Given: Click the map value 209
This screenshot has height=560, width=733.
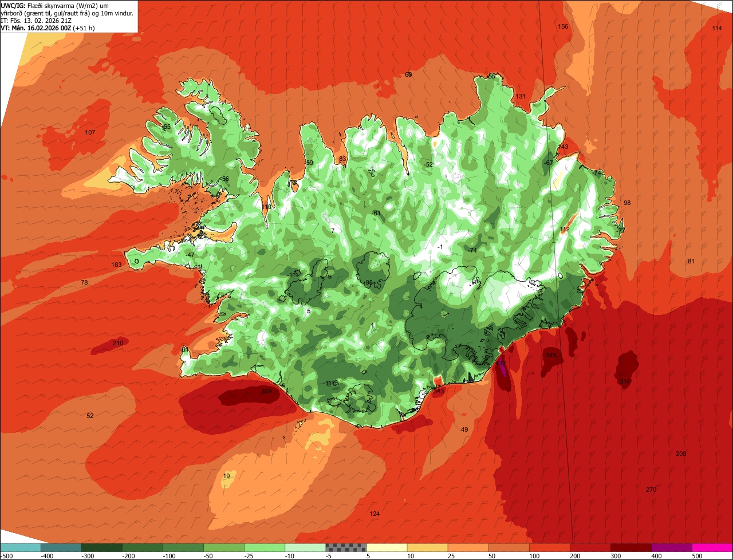Looking at the screenshot, I should (x=680, y=454).
